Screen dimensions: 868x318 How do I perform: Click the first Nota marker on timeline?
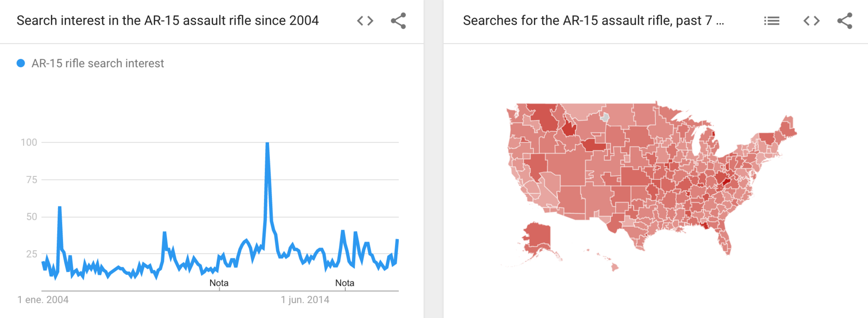[219, 283]
